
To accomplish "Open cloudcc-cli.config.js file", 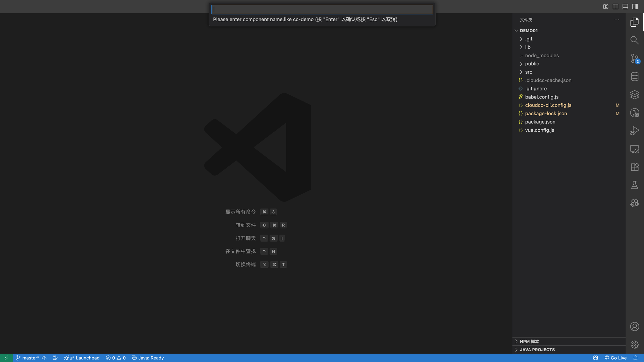I will (548, 105).
